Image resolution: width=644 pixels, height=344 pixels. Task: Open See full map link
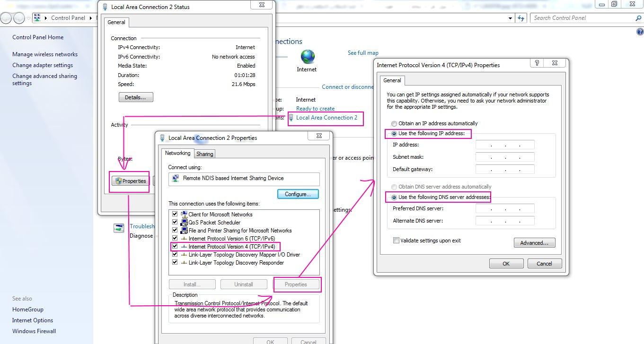[x=363, y=53]
